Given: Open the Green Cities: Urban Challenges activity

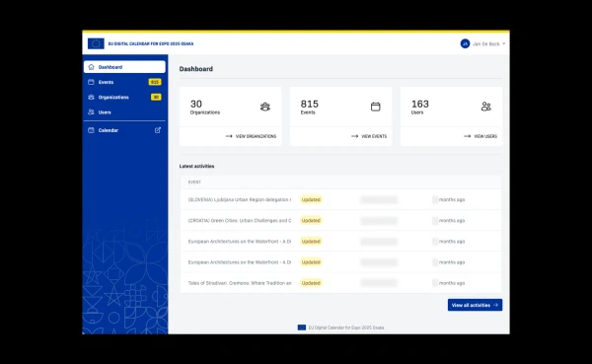Looking at the screenshot, I should tap(240, 221).
